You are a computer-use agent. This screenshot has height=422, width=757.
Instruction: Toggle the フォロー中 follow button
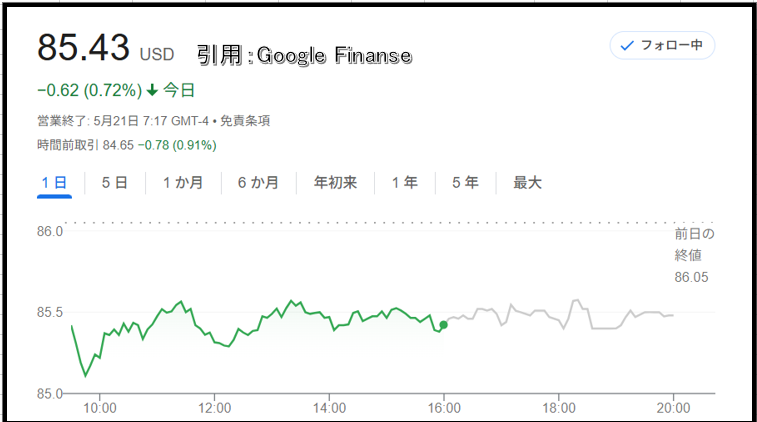pos(662,45)
